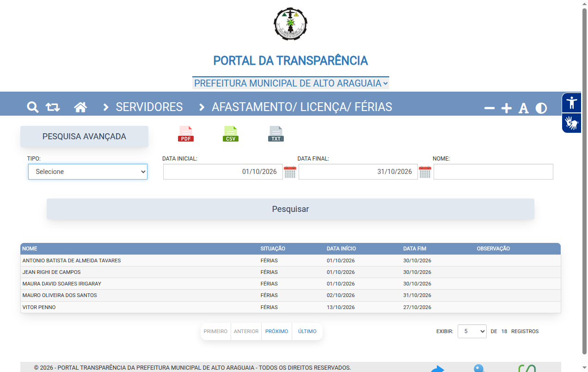Select row Maura David Soares Irigaray
This screenshot has width=588, height=372.
tap(290, 284)
